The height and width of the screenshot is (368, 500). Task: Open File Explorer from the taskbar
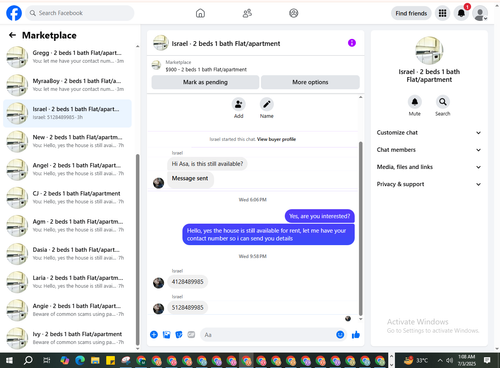tap(95, 360)
